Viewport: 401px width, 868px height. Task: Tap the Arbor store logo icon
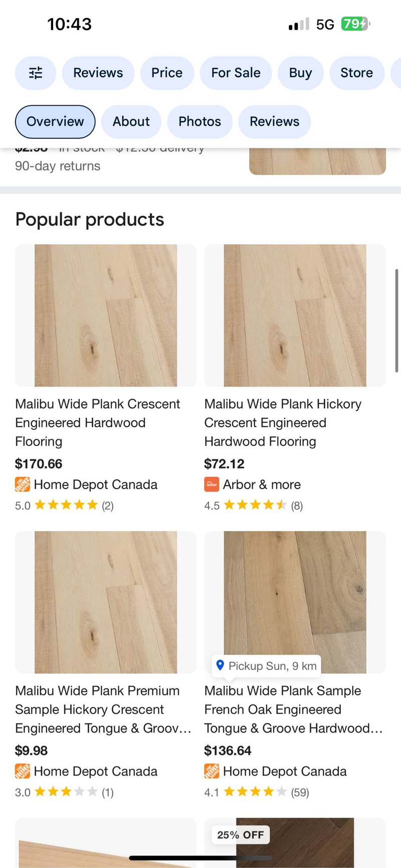pos(212,484)
